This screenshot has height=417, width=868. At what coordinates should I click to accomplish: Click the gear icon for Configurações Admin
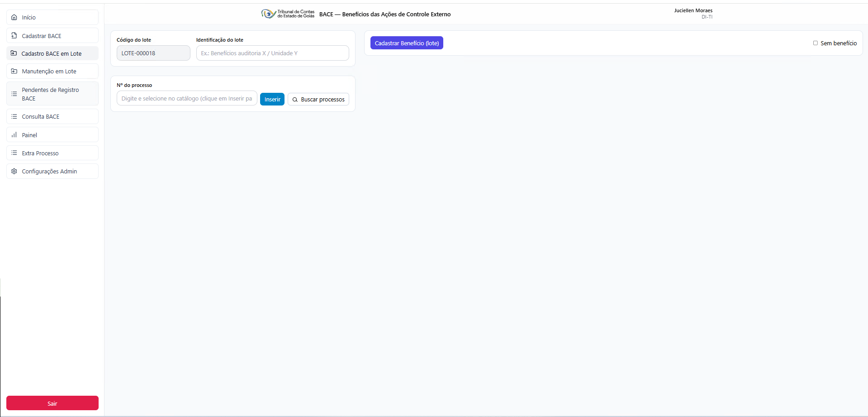(x=14, y=171)
